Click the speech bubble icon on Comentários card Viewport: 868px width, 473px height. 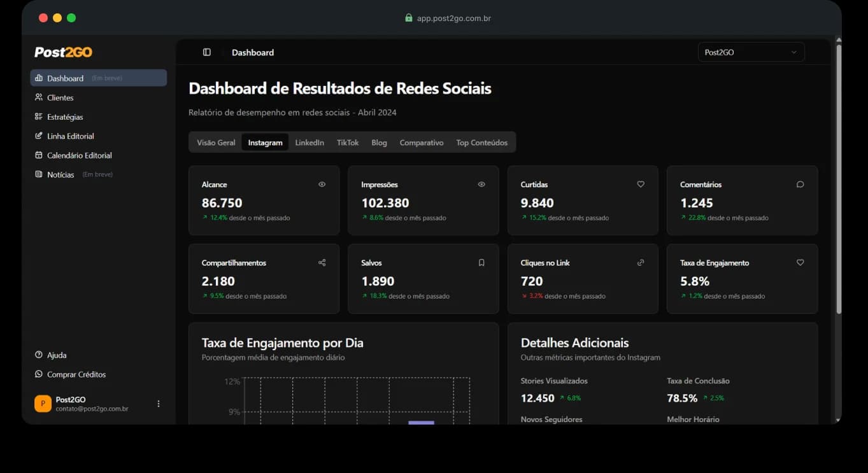(x=800, y=184)
